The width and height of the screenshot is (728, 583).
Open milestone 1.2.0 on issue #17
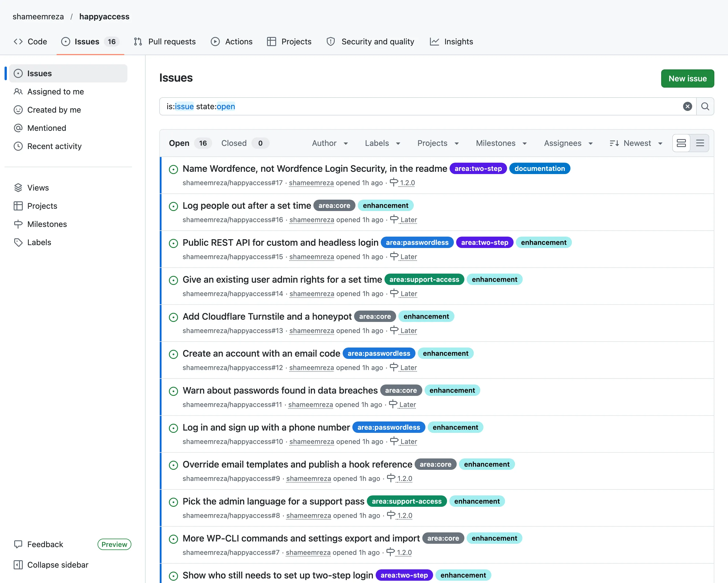pos(402,183)
